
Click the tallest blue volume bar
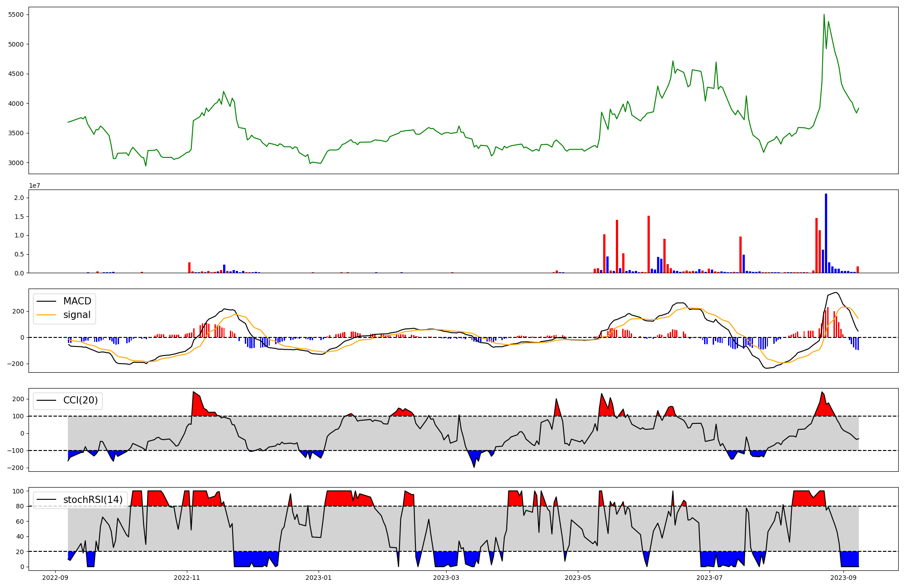coord(826,233)
